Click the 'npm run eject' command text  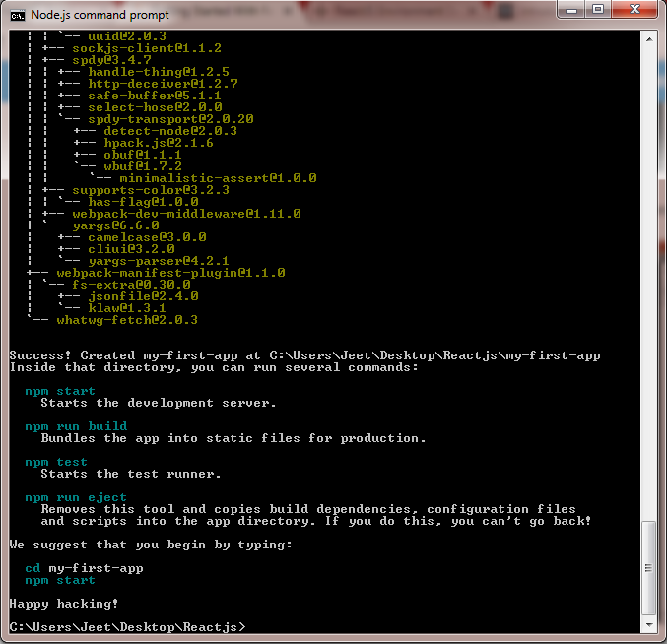(76, 497)
